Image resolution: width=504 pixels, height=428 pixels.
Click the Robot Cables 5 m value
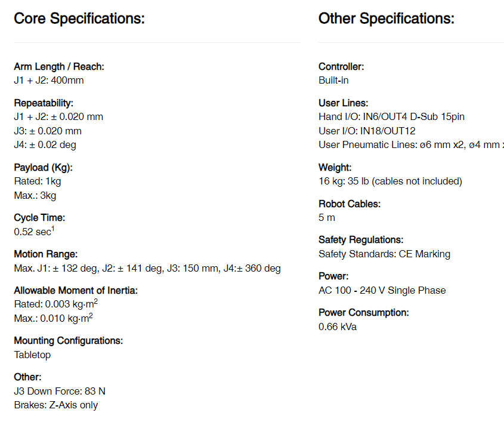327,218
